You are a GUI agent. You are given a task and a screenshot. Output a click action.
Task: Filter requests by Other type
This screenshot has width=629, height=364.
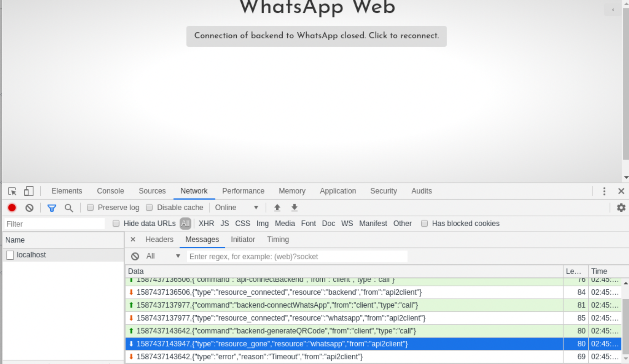tap(403, 224)
